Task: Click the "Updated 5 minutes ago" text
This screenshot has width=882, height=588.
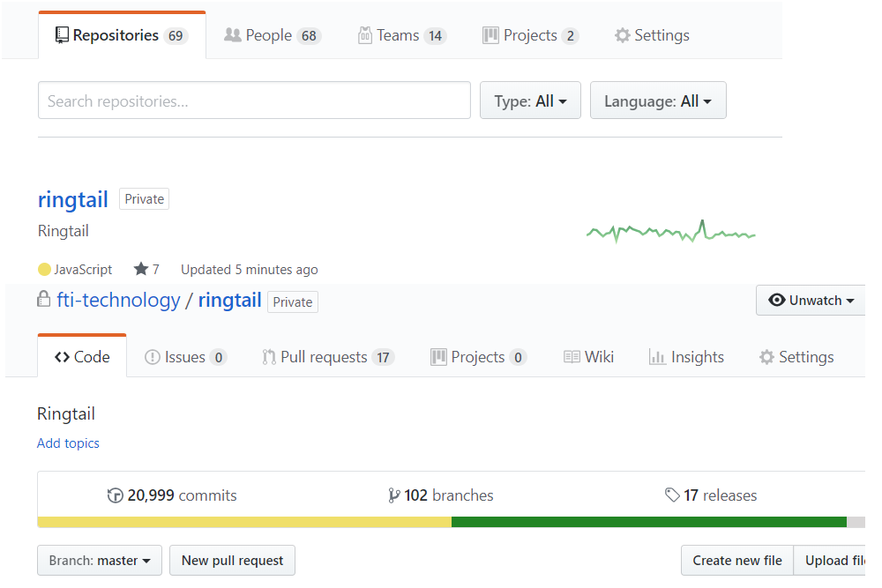Action: point(250,270)
